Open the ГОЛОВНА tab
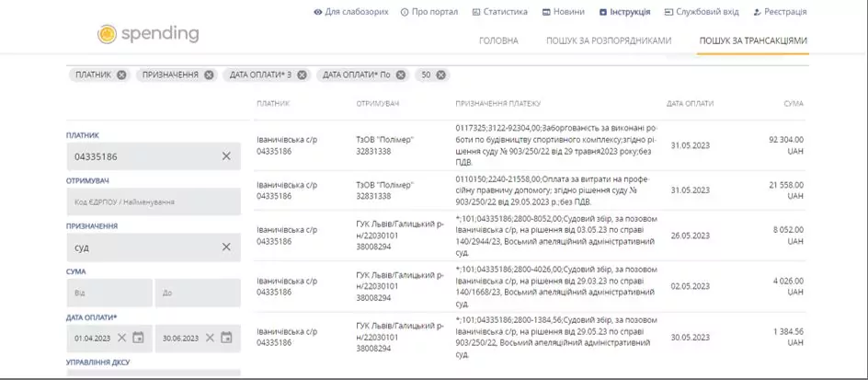 (x=498, y=41)
